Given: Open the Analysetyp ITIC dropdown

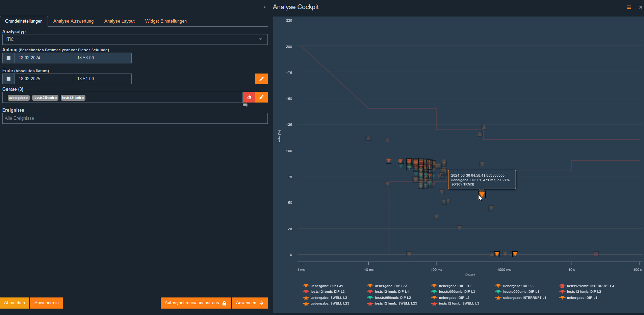Looking at the screenshot, I should click(x=135, y=39).
